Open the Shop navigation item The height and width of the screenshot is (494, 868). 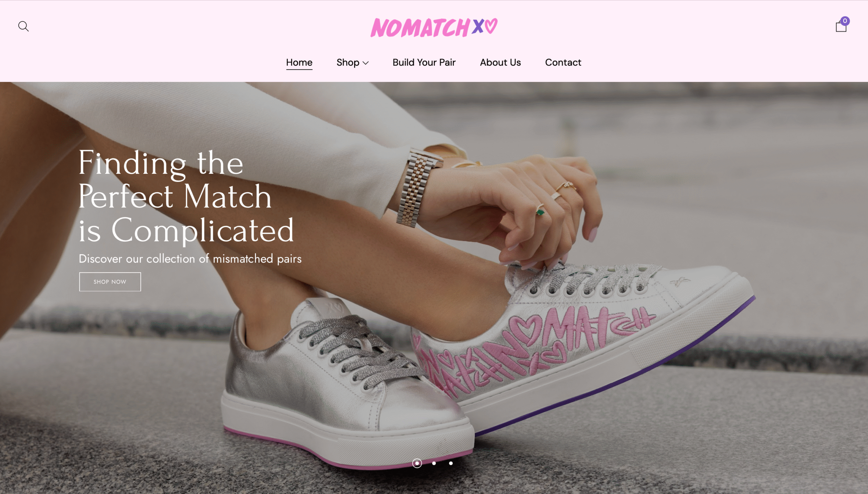click(352, 62)
